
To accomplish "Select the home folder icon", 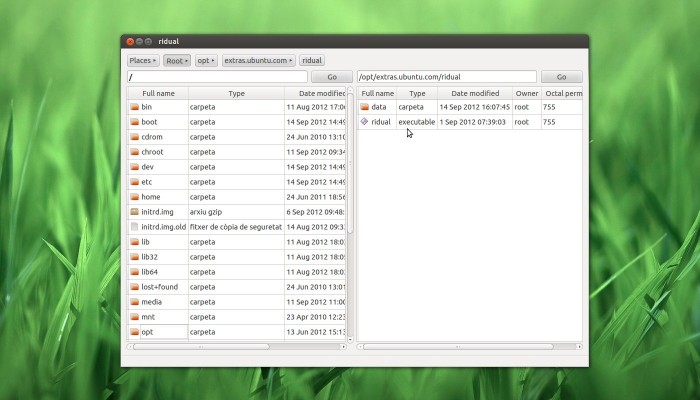I will [x=134, y=197].
